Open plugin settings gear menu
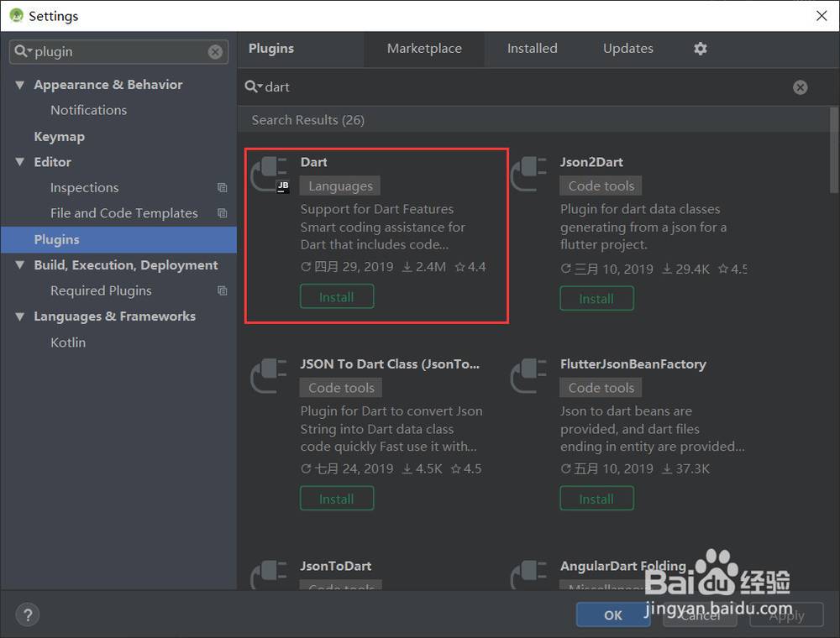Viewport: 840px width, 638px height. (x=701, y=49)
